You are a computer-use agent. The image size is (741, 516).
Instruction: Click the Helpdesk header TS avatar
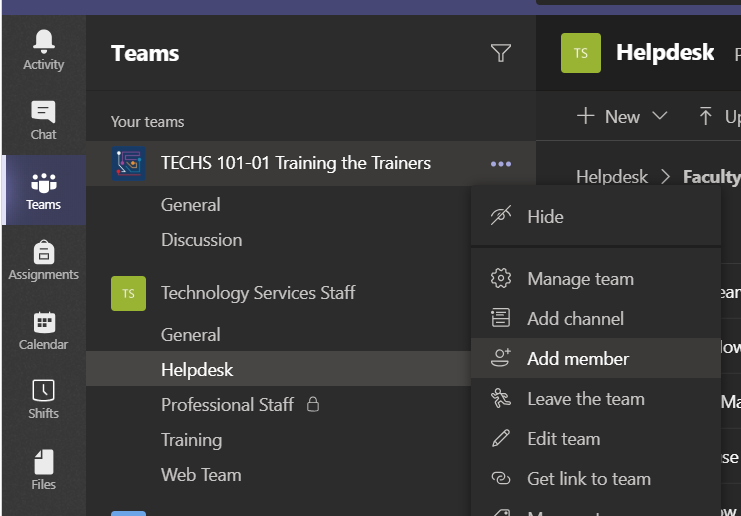click(581, 53)
